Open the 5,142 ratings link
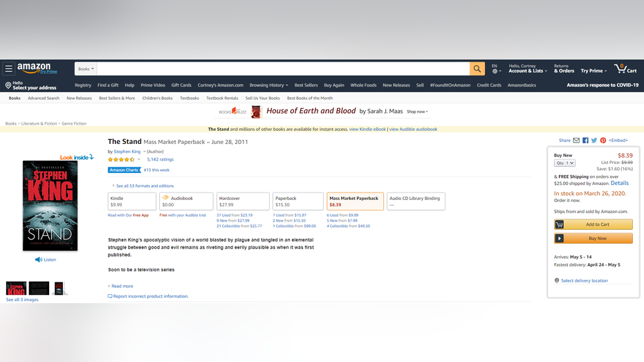The image size is (644, 362). click(x=160, y=159)
